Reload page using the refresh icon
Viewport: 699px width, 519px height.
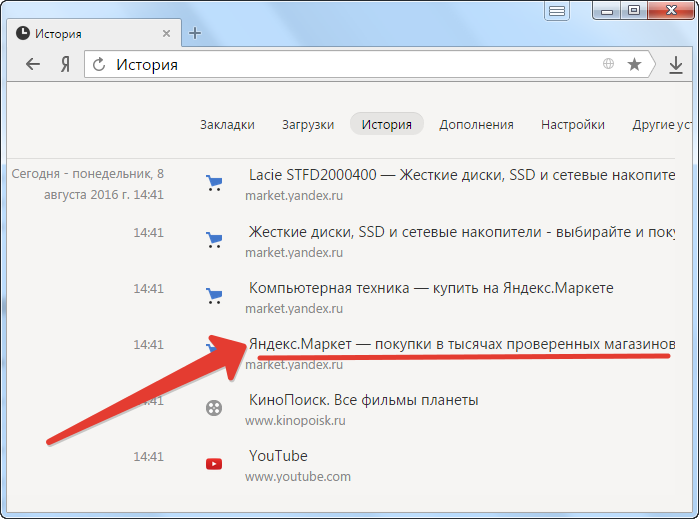pos(99,65)
